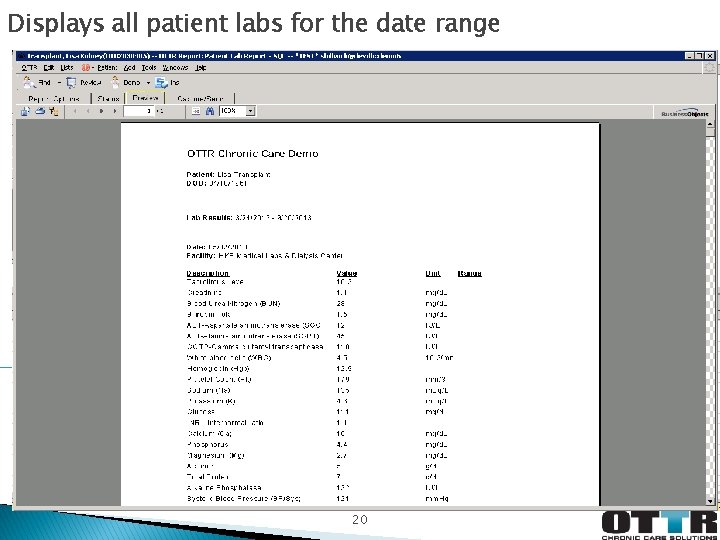The image size is (720, 540).
Task: Maximize the OTTR report window
Action: point(700,56)
